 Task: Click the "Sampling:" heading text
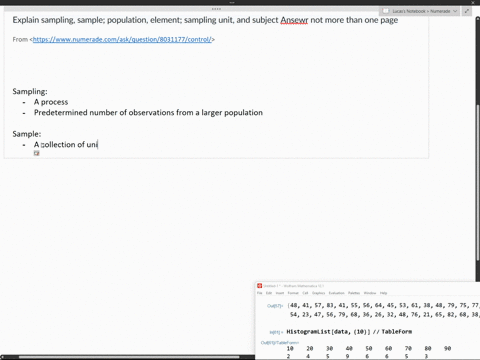(x=30, y=91)
